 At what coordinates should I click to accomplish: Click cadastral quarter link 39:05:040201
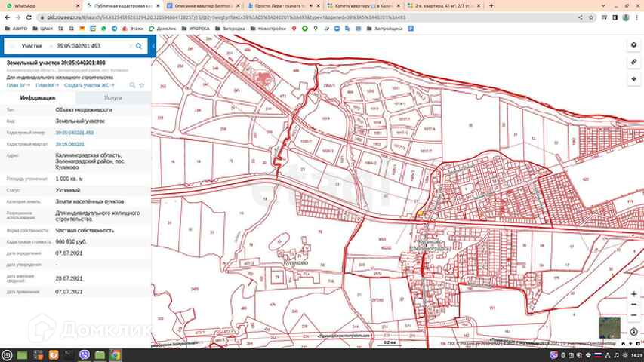[x=69, y=143]
